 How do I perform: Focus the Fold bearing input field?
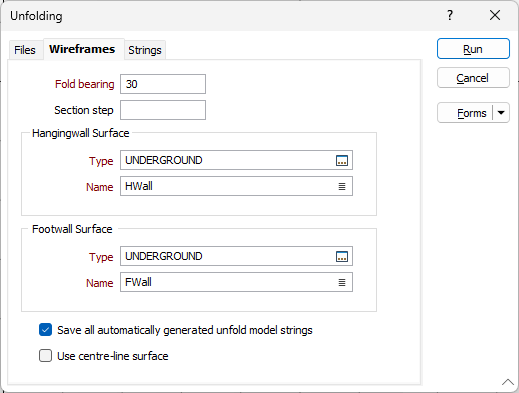coord(163,84)
